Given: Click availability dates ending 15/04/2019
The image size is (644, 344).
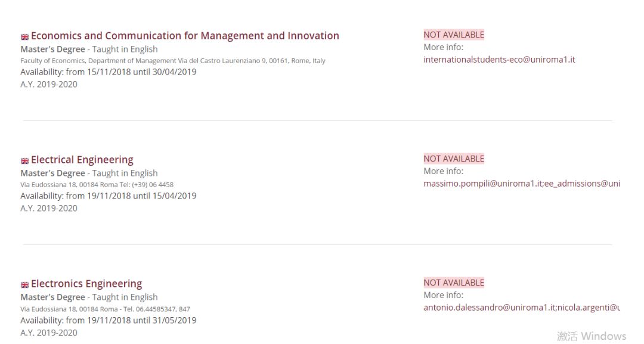Looking at the screenshot, I should (108, 196).
